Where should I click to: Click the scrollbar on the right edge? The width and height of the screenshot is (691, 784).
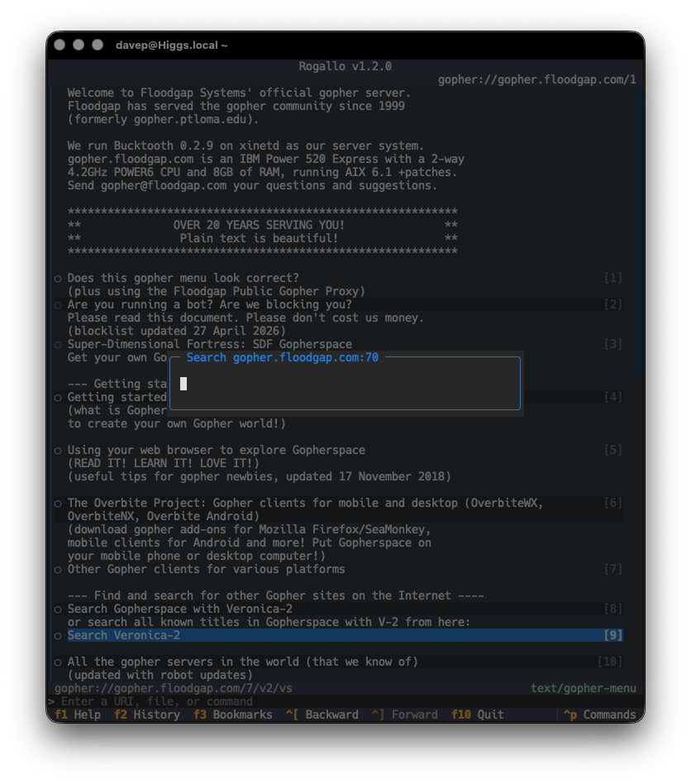(x=640, y=230)
